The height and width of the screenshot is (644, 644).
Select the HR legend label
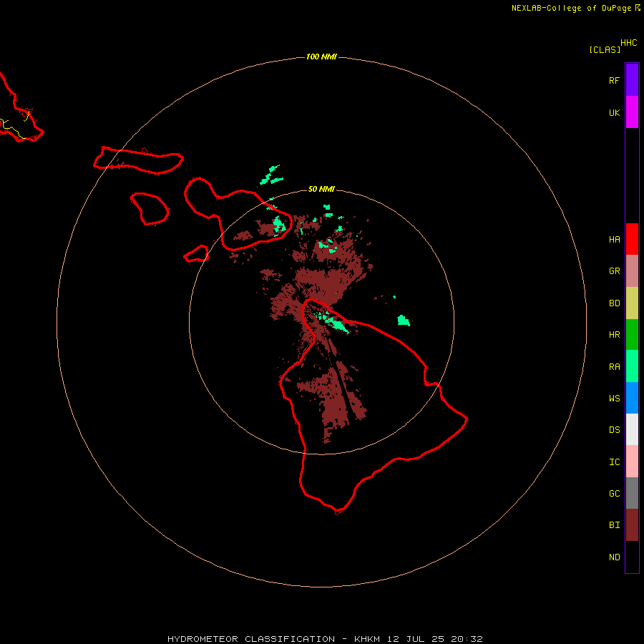point(614,335)
